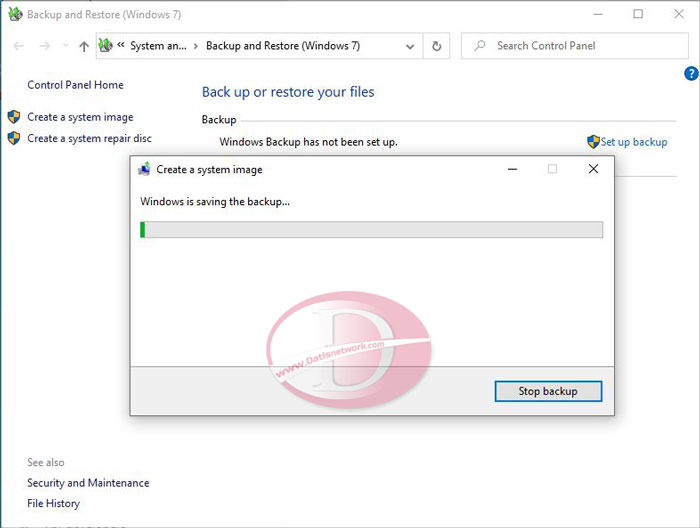This screenshot has width=700, height=528.
Task: Click the Search Control Panel field
Action: 575,46
